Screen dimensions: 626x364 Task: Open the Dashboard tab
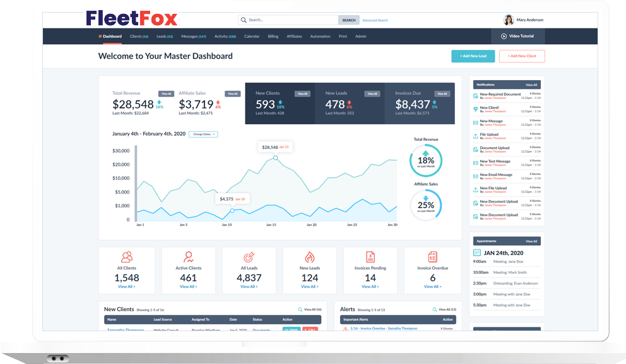pyautogui.click(x=110, y=37)
